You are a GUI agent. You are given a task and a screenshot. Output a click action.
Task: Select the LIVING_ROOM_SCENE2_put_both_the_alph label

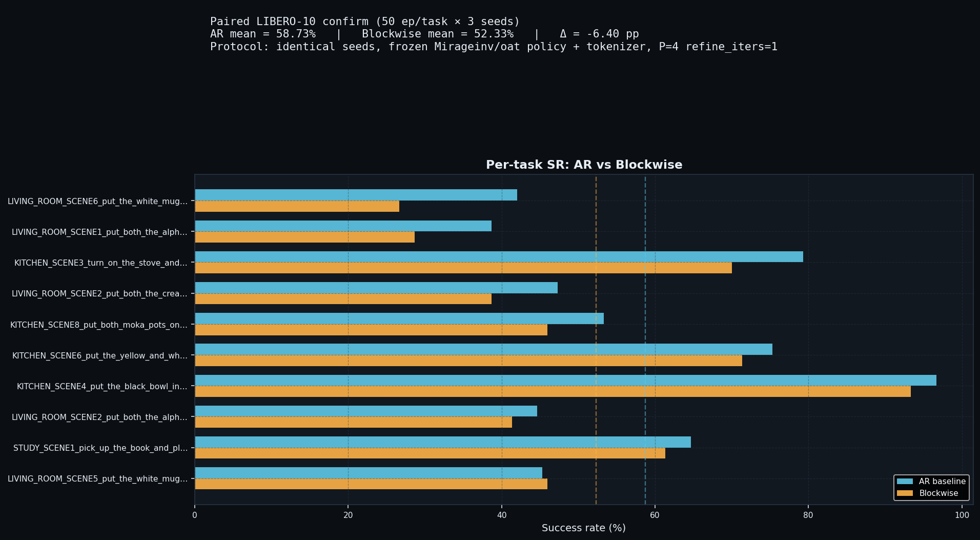(99, 417)
